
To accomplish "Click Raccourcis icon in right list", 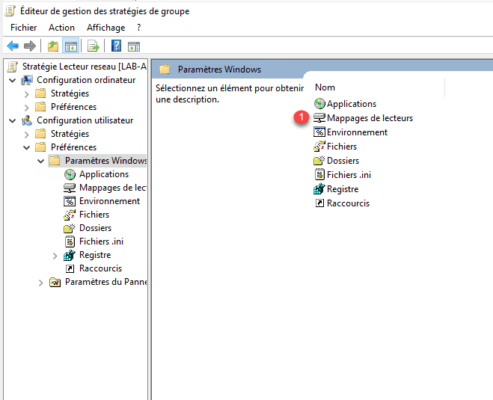I will click(x=320, y=203).
